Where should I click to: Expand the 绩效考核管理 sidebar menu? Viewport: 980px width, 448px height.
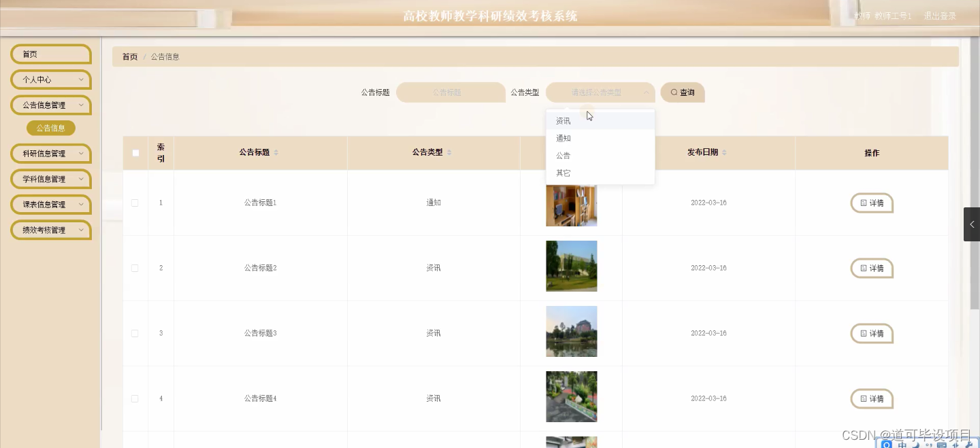point(51,230)
